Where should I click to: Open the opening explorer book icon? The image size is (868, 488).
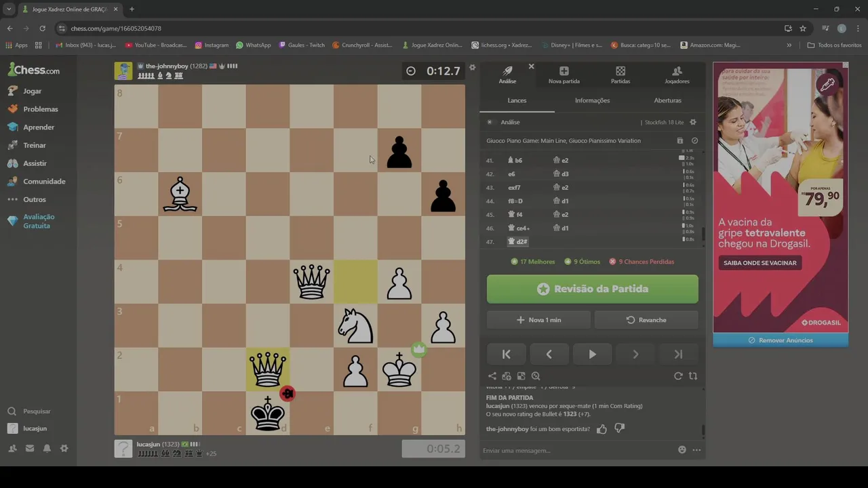coord(680,141)
